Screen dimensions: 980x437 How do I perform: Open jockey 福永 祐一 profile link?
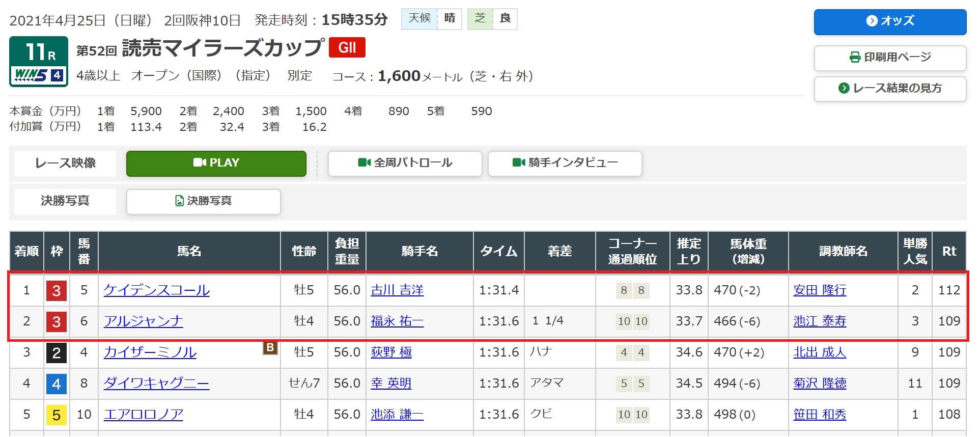[397, 321]
